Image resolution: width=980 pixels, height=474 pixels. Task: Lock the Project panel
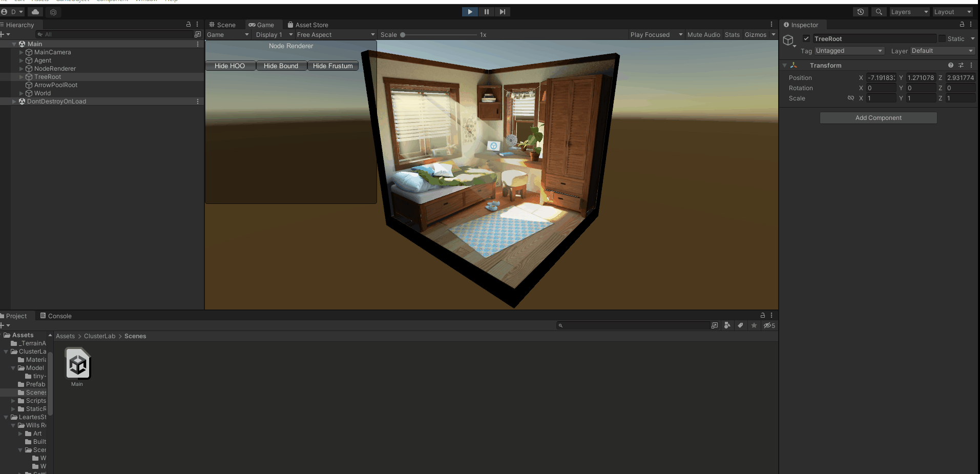click(763, 315)
